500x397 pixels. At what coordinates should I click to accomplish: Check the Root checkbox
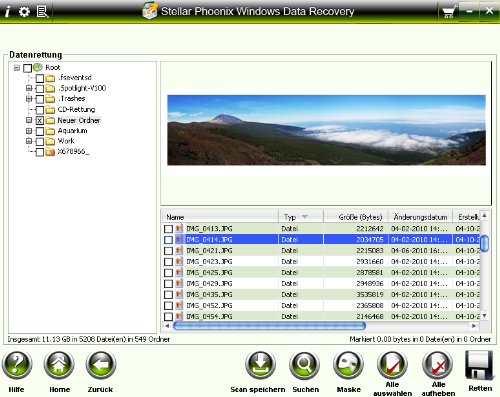coord(27,68)
